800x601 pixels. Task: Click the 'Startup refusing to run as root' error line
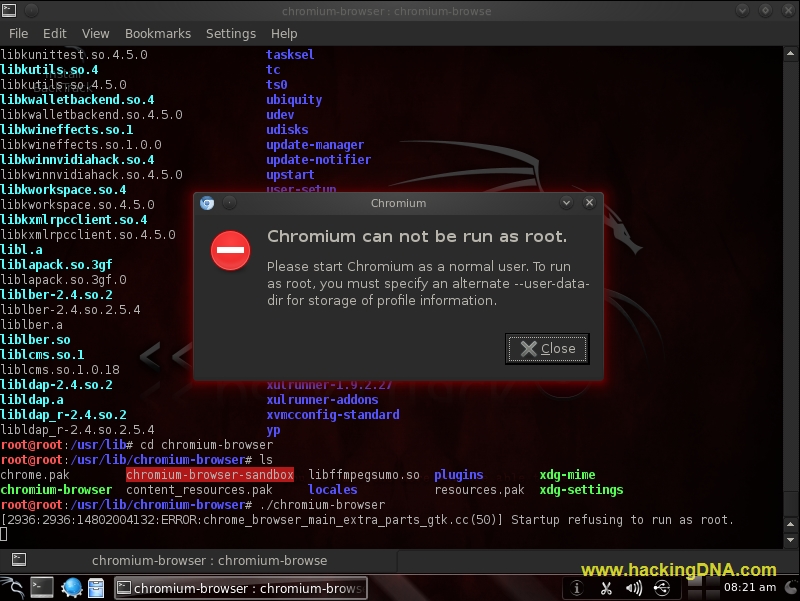click(x=367, y=520)
